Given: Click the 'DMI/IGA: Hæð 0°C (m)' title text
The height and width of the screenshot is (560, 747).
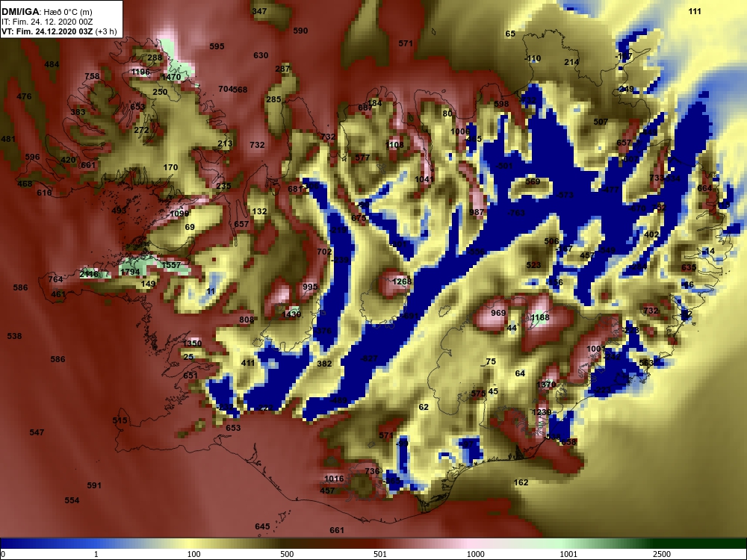Looking at the screenshot, I should (x=46, y=12).
